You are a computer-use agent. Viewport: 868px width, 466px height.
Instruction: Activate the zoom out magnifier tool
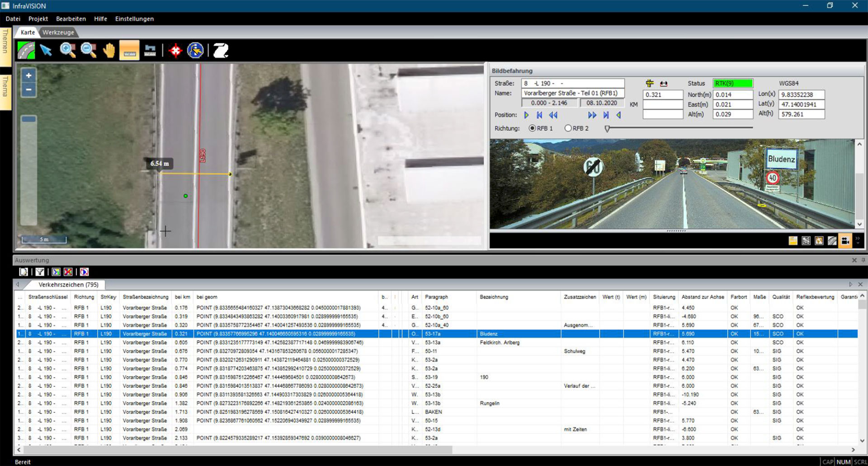click(89, 50)
